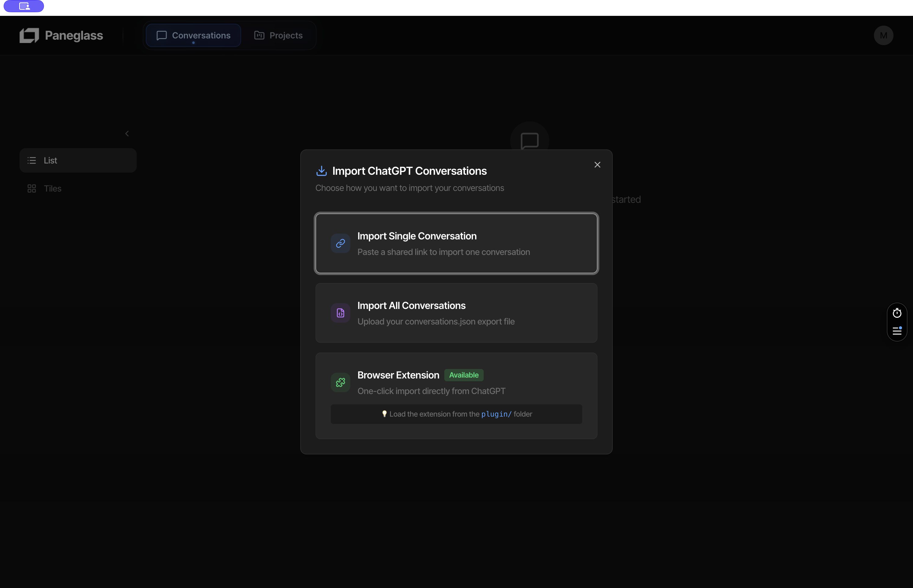Click the purple screen-share pill at top left
Image resolution: width=913 pixels, height=588 pixels.
coord(23,6)
